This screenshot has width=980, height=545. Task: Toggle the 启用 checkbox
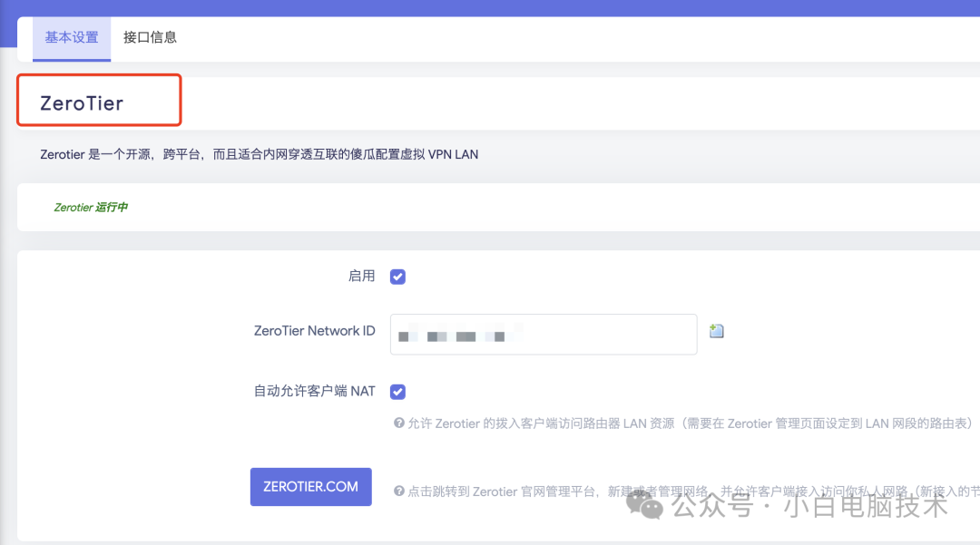tap(397, 277)
